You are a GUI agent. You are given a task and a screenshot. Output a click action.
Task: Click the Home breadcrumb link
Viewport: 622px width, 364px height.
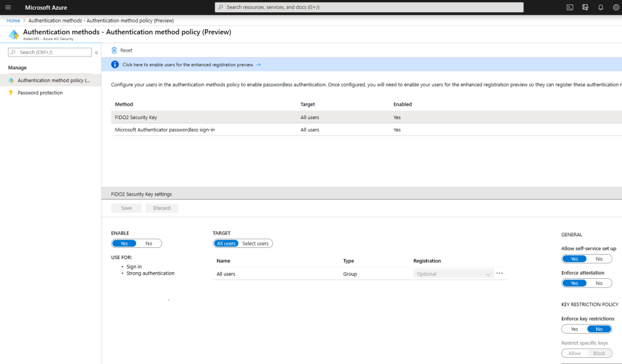coord(13,21)
